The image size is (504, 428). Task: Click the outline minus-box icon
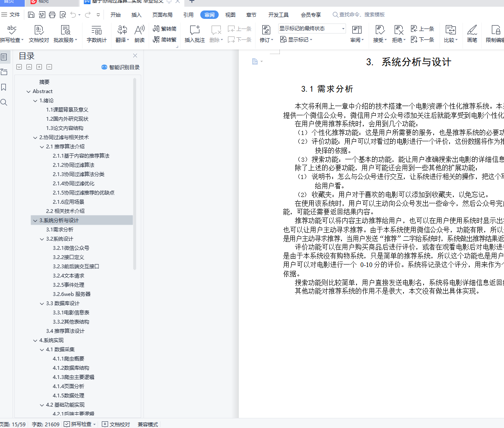[49, 67]
